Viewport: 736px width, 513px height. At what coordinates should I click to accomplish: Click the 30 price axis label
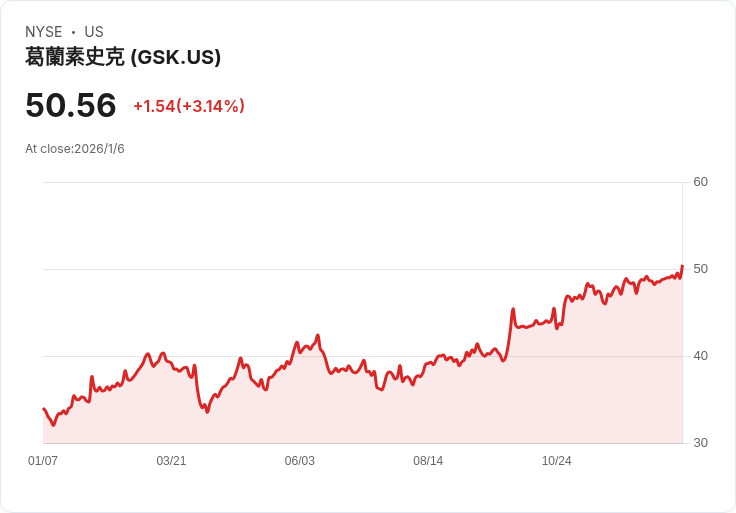pos(700,443)
